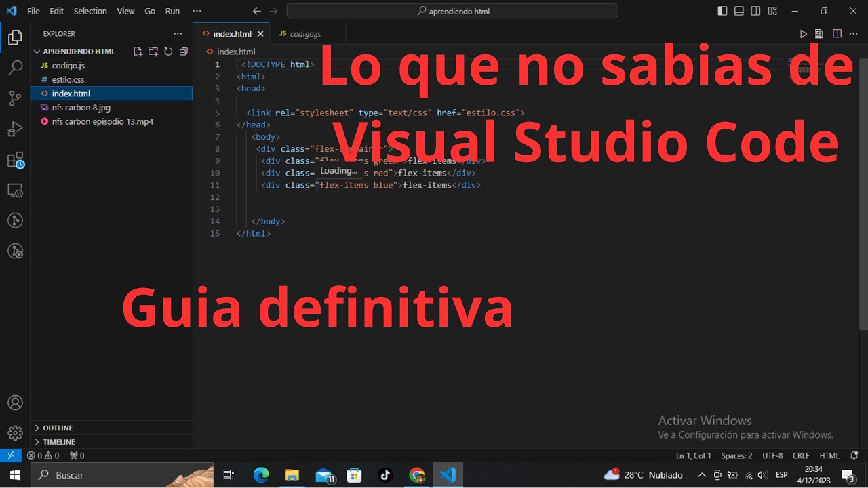868x488 pixels.
Task: Open Remote Explorer in activity bar
Action: click(15, 190)
